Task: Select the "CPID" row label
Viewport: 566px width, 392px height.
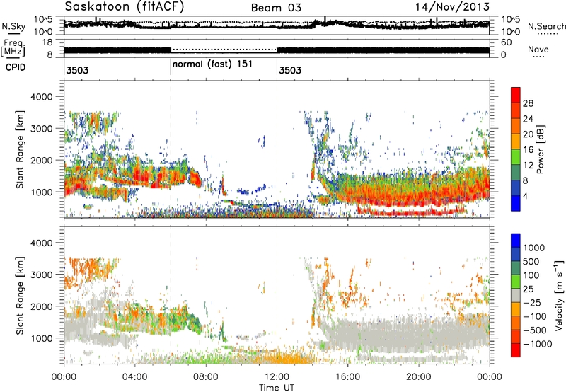Action: point(16,67)
